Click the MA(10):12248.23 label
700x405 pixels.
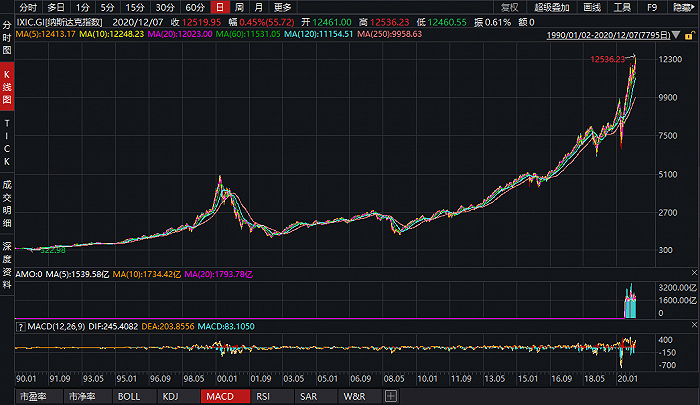(x=112, y=34)
